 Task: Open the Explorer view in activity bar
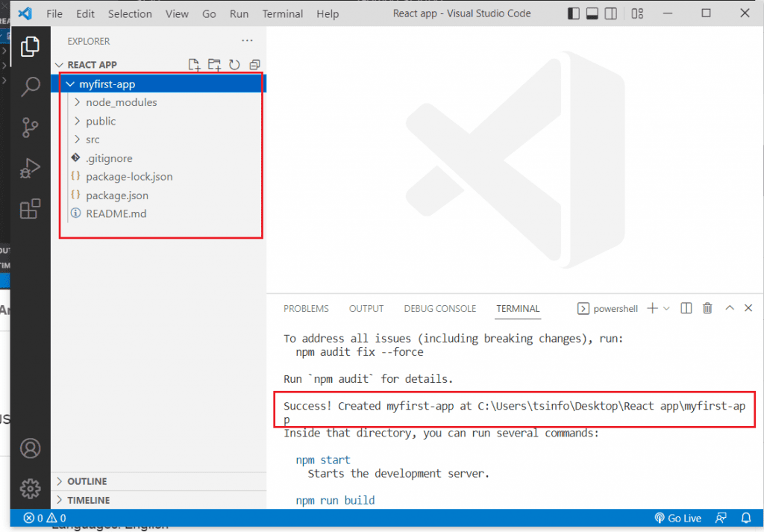[x=30, y=47]
